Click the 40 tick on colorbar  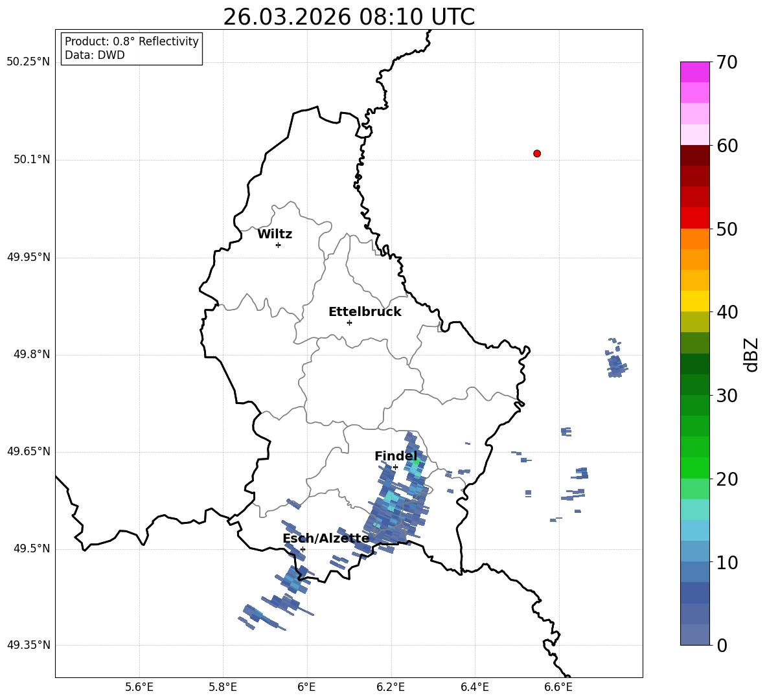(x=726, y=312)
